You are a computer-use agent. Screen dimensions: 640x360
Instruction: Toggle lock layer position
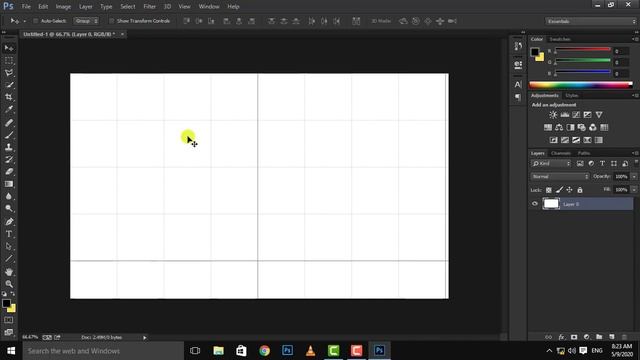(x=569, y=190)
